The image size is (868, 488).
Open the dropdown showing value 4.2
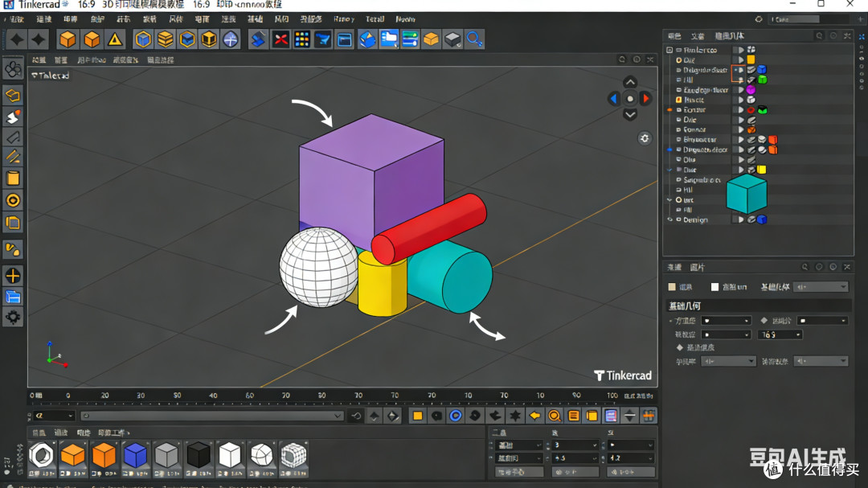pos(631,458)
